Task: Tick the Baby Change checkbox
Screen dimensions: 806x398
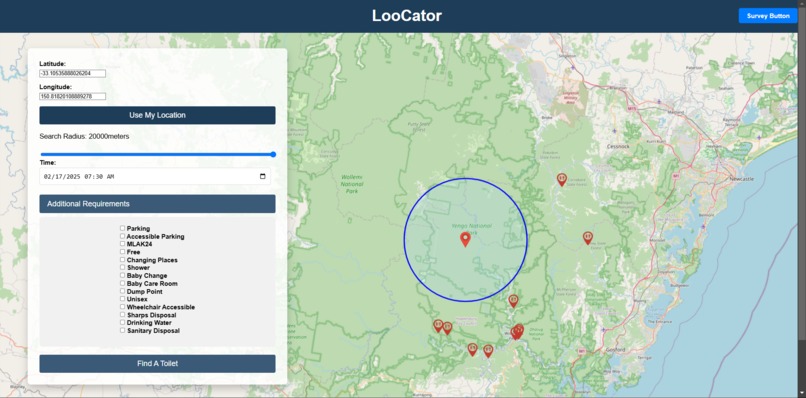Action: click(122, 275)
